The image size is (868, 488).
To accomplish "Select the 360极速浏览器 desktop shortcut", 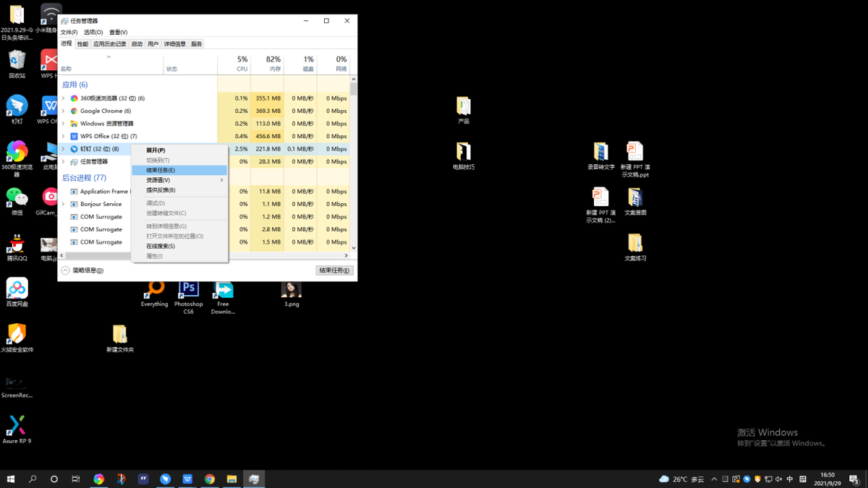I will coord(17,158).
